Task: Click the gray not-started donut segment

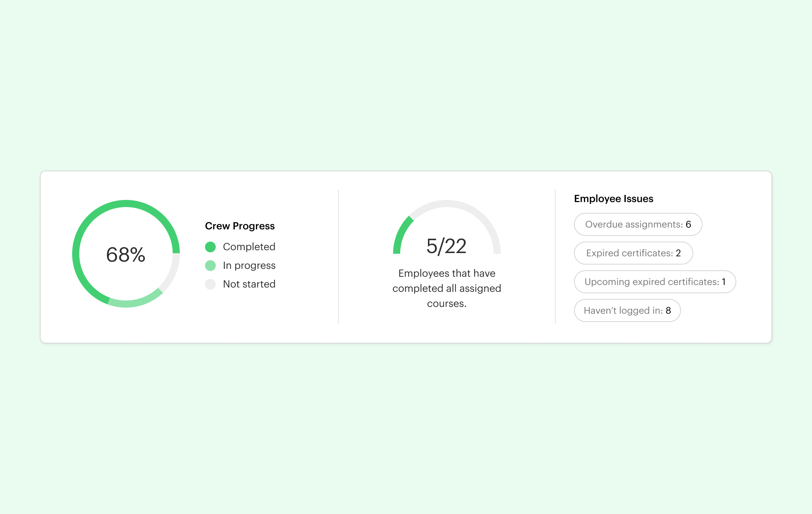Action: click(172, 274)
